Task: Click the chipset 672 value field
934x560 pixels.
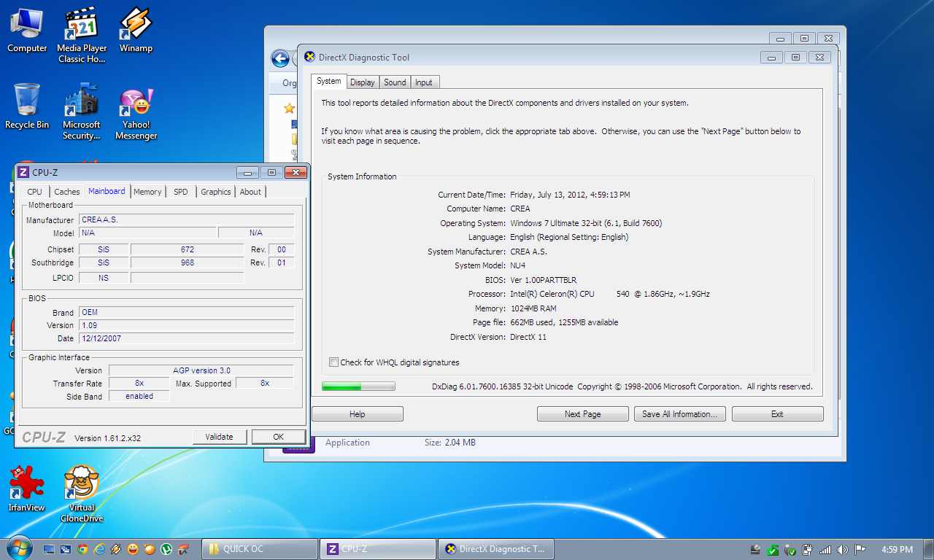Action: click(187, 249)
